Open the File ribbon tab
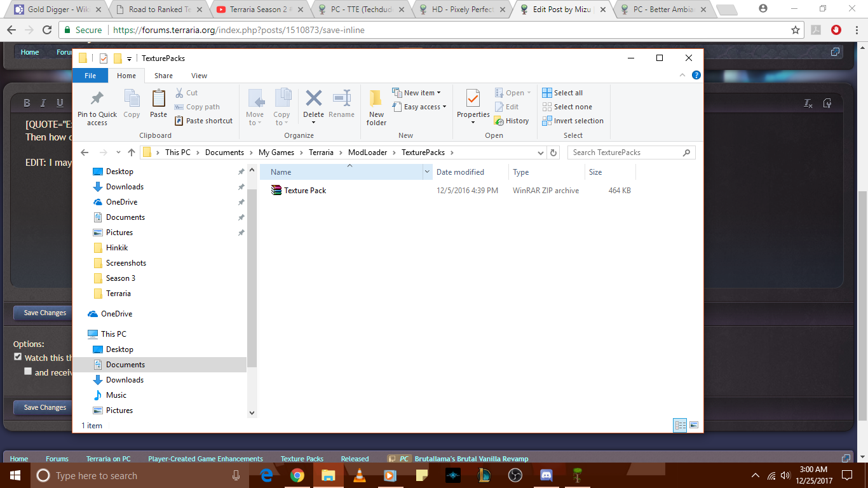Image resolution: width=868 pixels, height=488 pixels. 90,76
